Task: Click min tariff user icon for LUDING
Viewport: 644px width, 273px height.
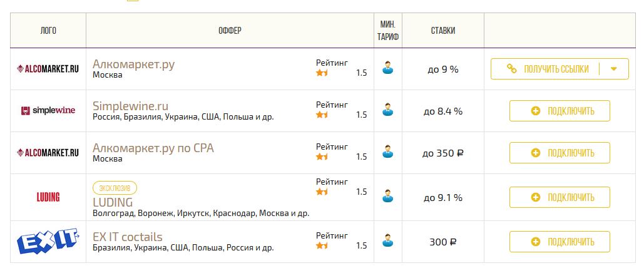Action: 389,196
